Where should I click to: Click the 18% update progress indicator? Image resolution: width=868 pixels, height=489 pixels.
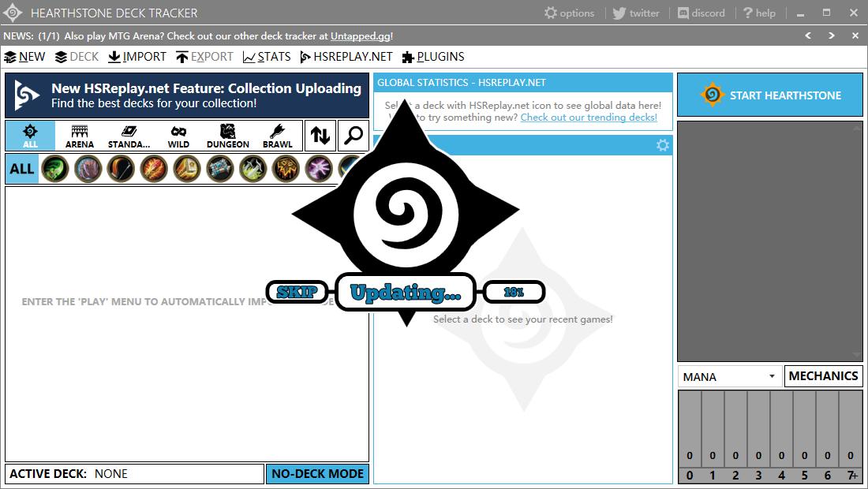coord(514,292)
